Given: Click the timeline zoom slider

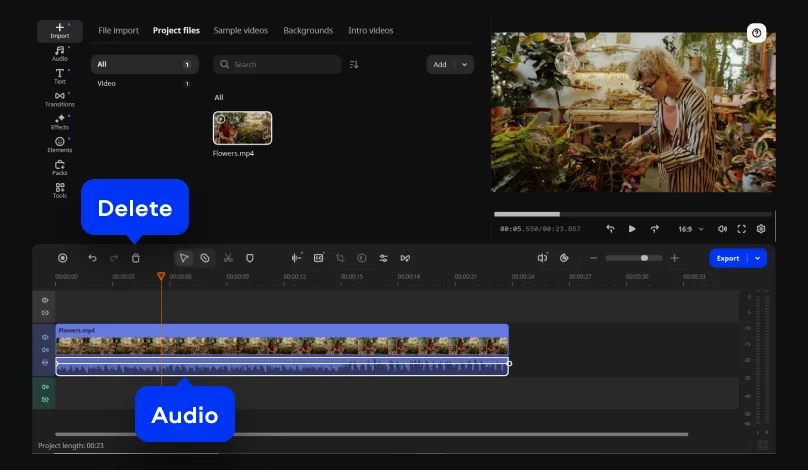Looking at the screenshot, I should (x=632, y=258).
